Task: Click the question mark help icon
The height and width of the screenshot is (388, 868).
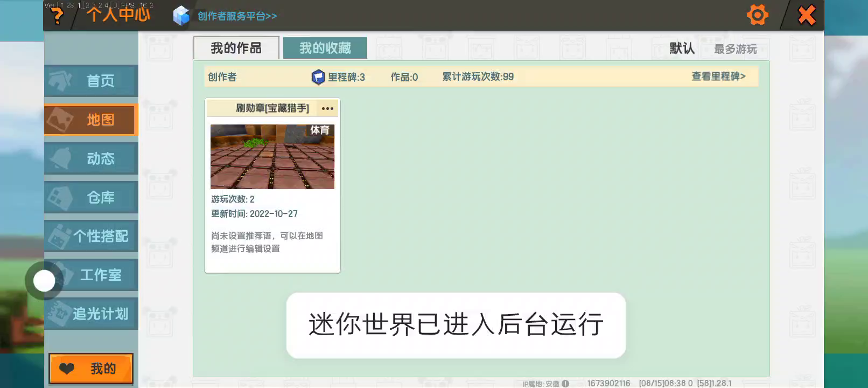Action: pos(57,16)
